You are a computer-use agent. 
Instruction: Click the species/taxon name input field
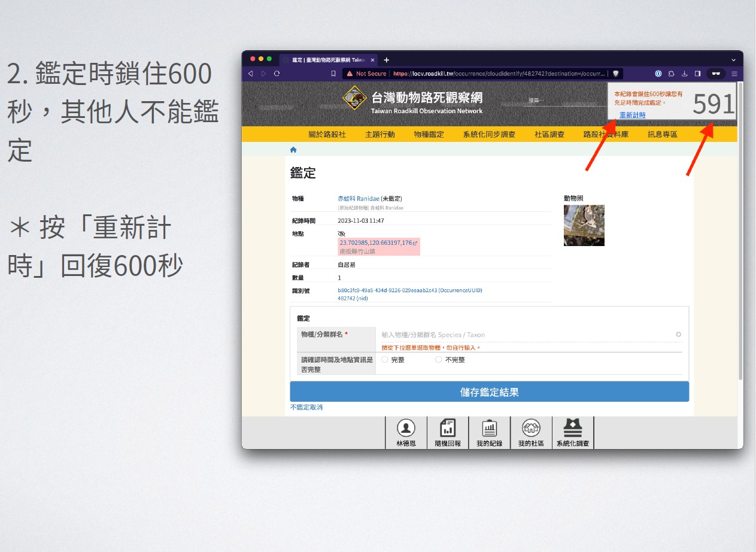[x=527, y=335]
